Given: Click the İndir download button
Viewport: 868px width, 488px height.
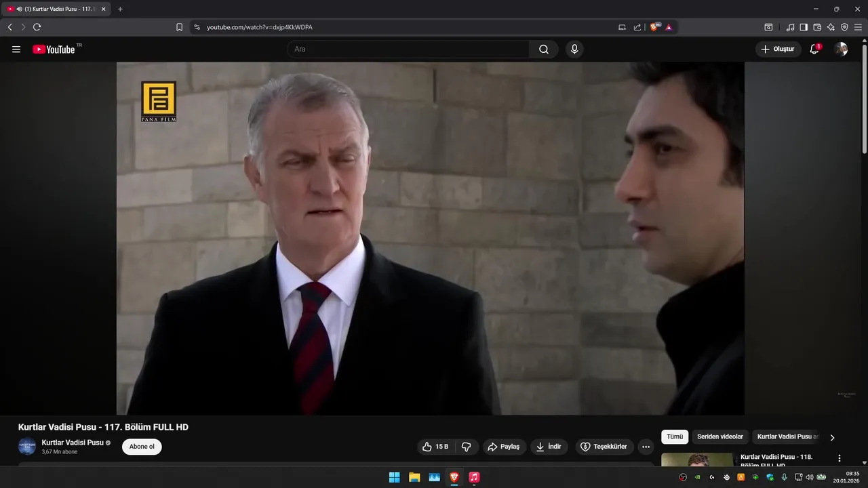Looking at the screenshot, I should click(x=549, y=447).
